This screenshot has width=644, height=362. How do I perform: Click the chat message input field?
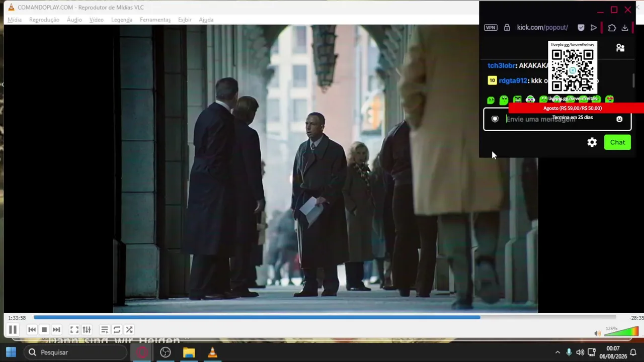[557, 119]
